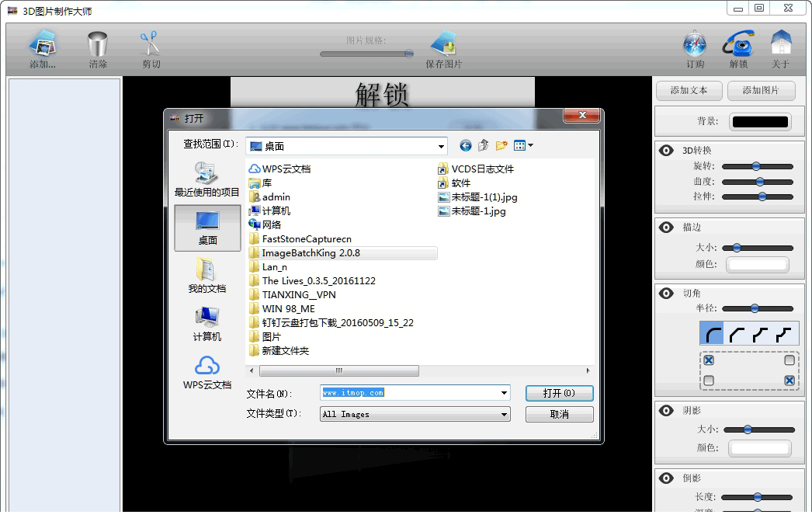The width and height of the screenshot is (812, 532).
Task: Expand the 查找范围 location dropdown
Action: 441,146
